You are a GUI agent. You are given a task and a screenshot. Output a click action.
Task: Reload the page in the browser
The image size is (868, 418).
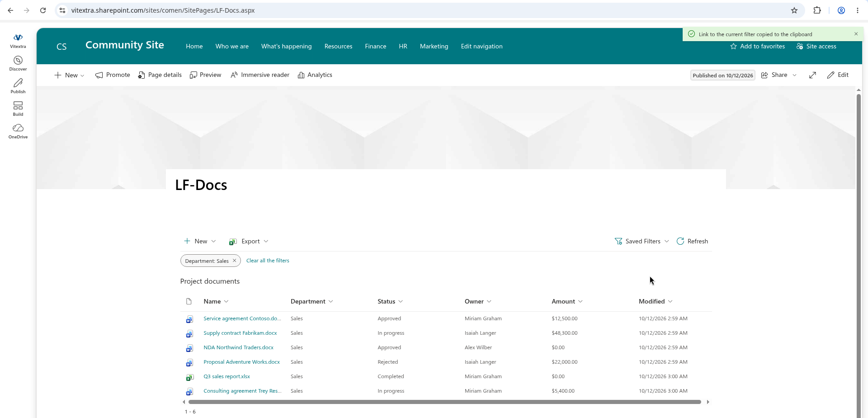click(x=43, y=10)
